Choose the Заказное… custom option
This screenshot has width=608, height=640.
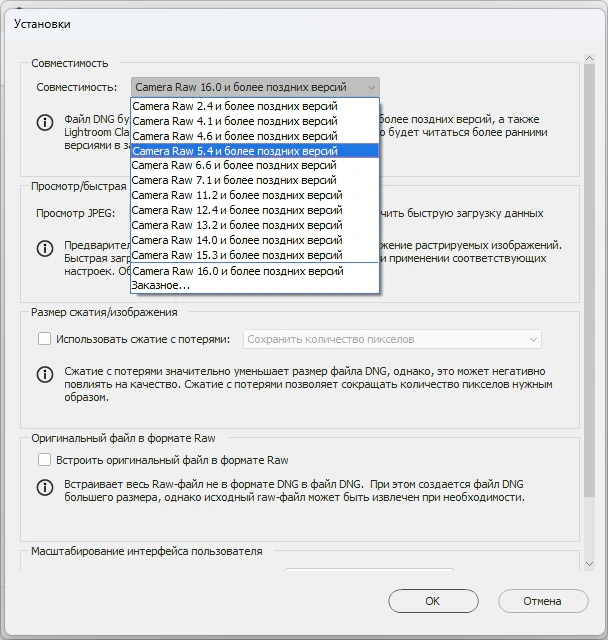pos(255,285)
